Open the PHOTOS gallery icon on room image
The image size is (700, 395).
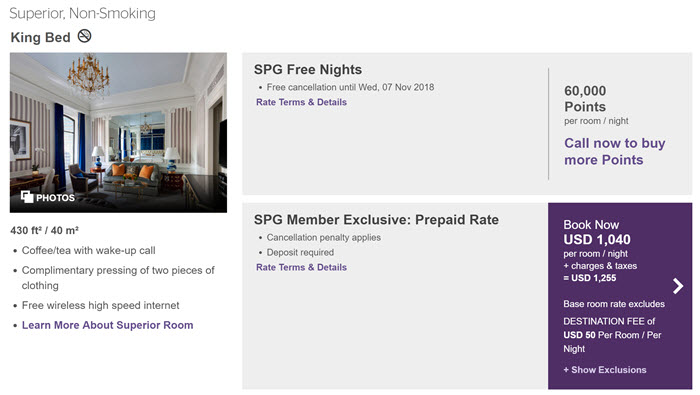pos(27,197)
